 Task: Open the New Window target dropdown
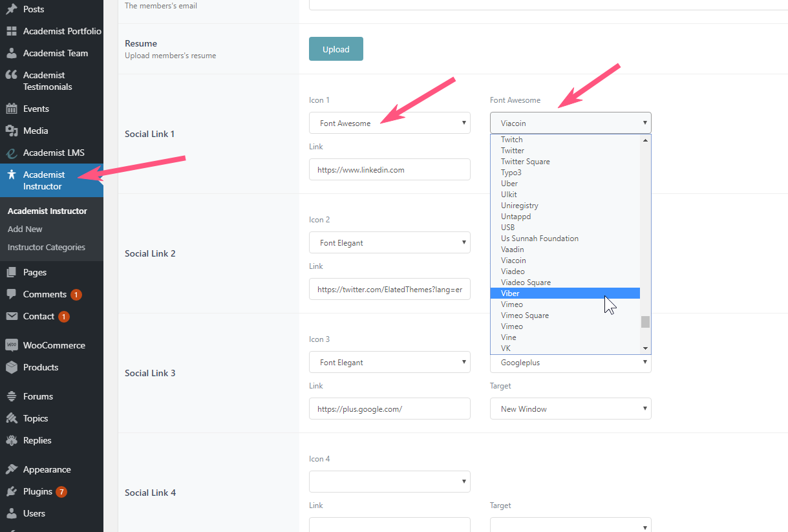571,409
